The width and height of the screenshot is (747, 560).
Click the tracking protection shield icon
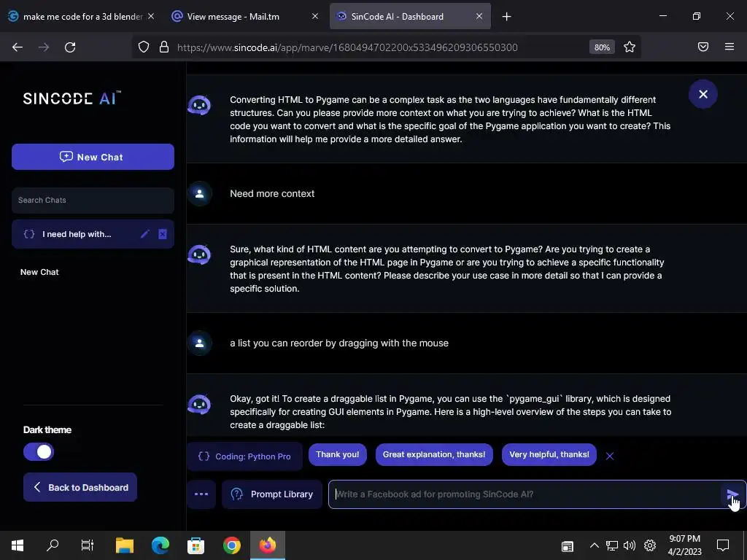click(x=144, y=47)
